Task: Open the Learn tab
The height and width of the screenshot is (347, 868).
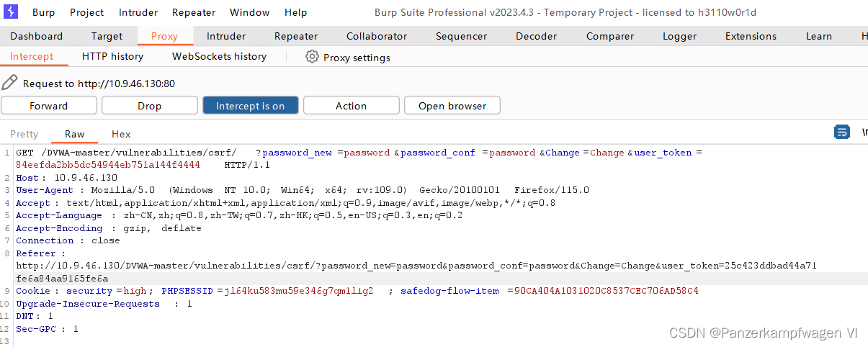Action: pyautogui.click(x=818, y=36)
